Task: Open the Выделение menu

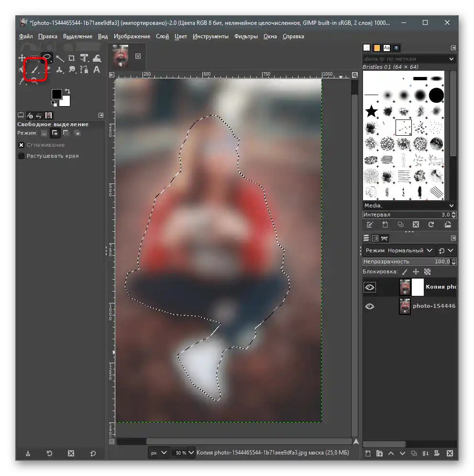Action: click(x=77, y=36)
